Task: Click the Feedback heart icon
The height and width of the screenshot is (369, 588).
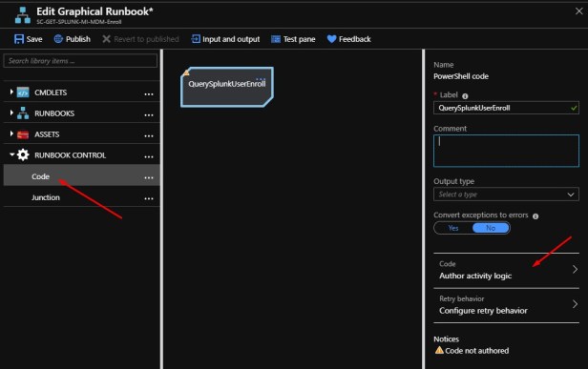Action: coord(331,39)
